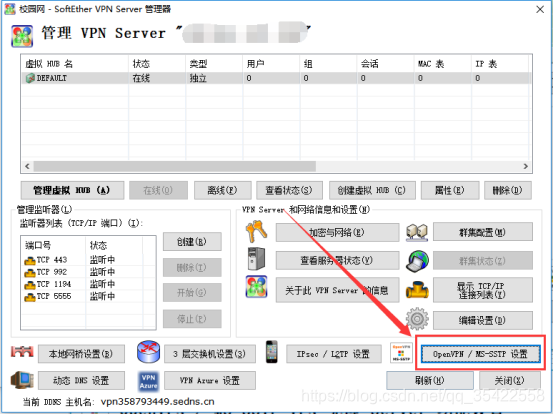Click DDNS hostname vpn358793449.sedns.cn
The width and height of the screenshot is (554, 414).
pos(158,402)
